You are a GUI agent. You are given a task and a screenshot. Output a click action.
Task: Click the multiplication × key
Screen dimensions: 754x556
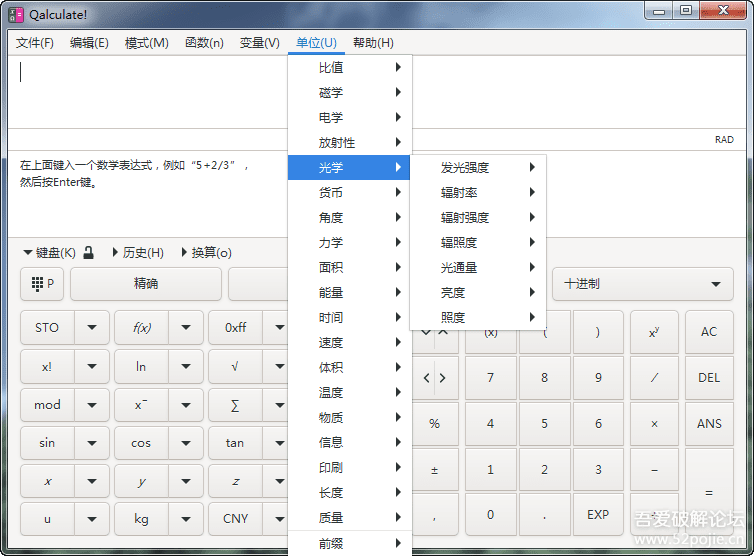654,424
